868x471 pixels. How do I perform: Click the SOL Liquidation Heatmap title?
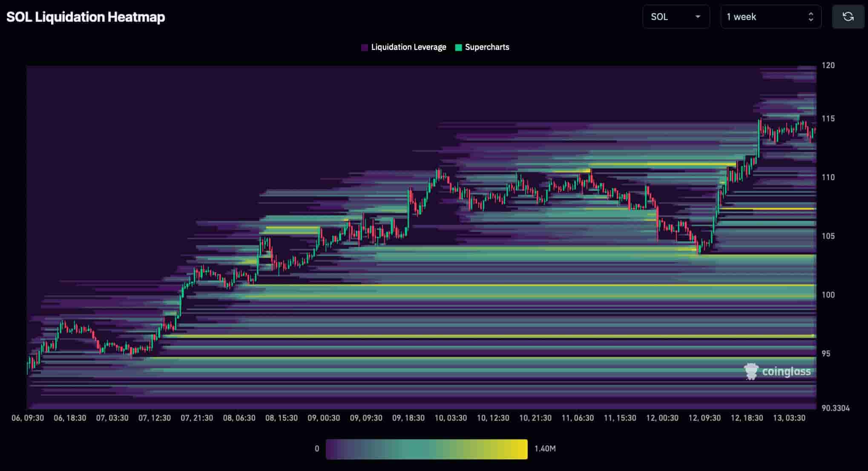click(x=85, y=17)
